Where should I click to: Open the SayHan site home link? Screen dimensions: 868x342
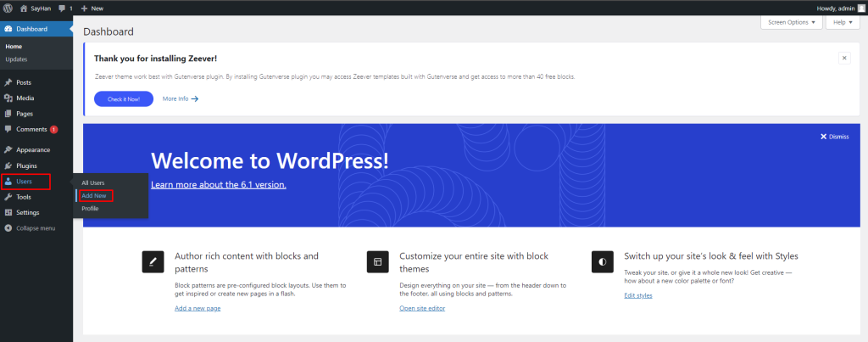point(36,8)
